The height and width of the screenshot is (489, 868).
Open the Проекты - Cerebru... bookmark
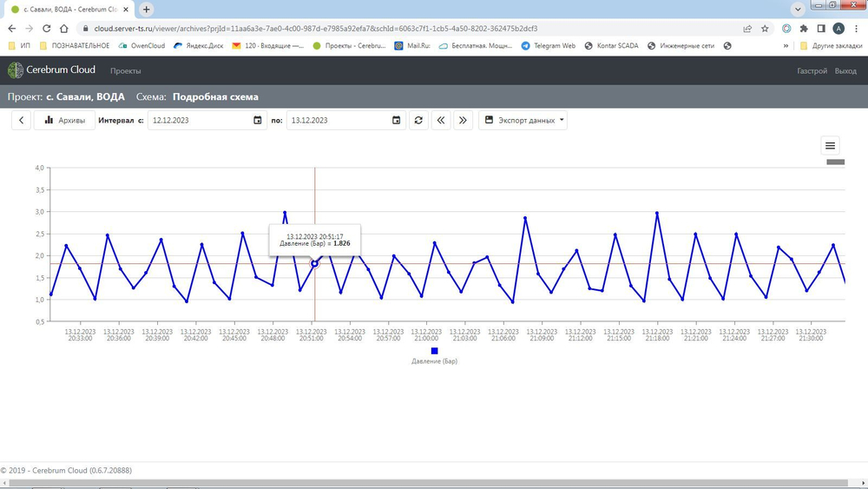(349, 46)
